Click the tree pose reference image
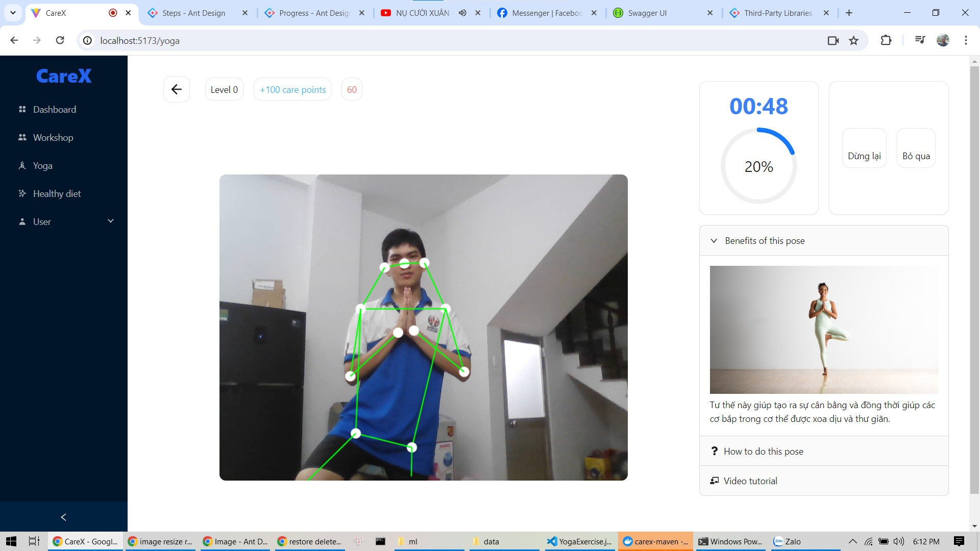The height and width of the screenshot is (551, 980). (823, 330)
